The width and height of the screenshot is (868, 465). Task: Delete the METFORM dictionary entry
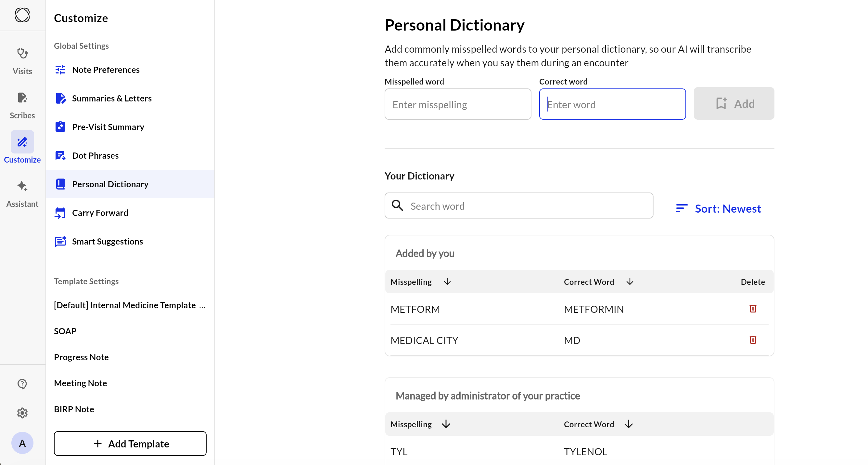coord(753,309)
